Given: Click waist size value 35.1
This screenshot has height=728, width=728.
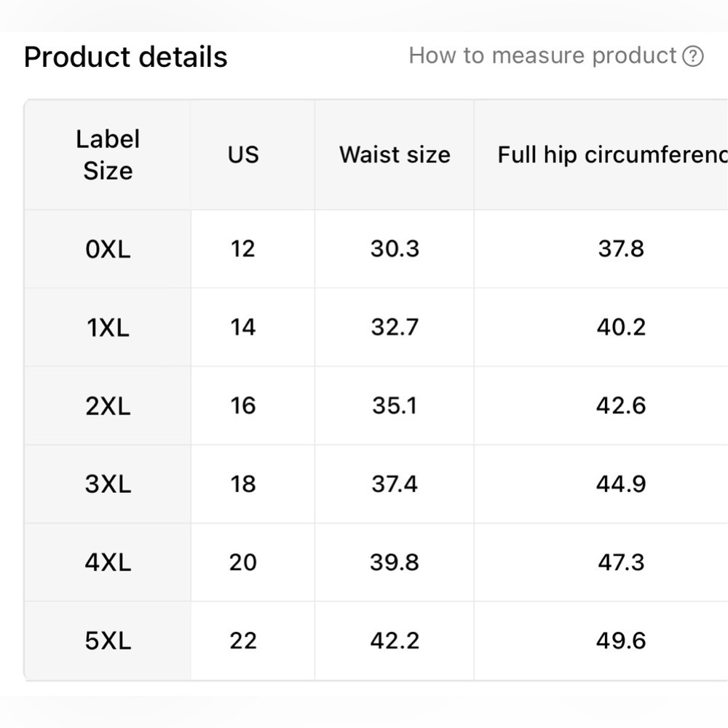Looking at the screenshot, I should 395,405.
